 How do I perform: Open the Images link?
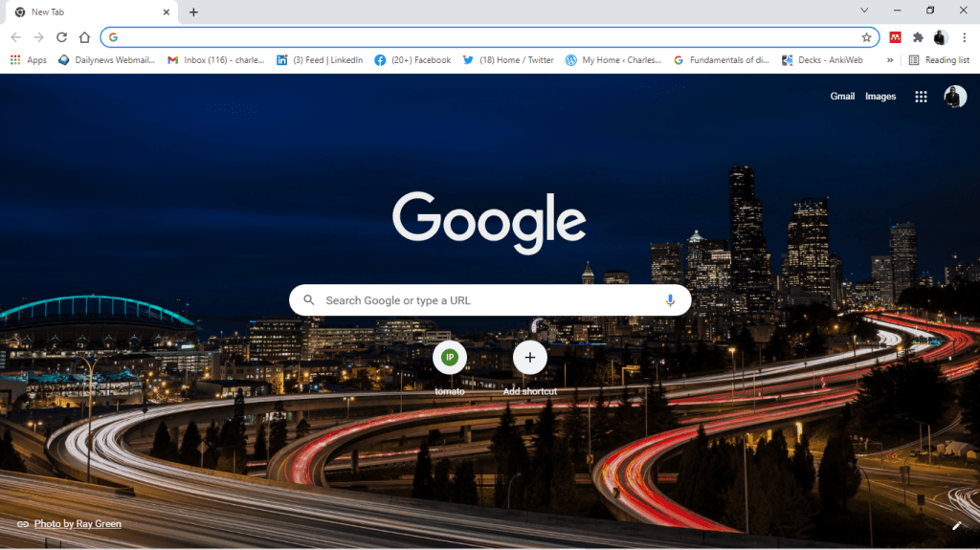tap(880, 97)
